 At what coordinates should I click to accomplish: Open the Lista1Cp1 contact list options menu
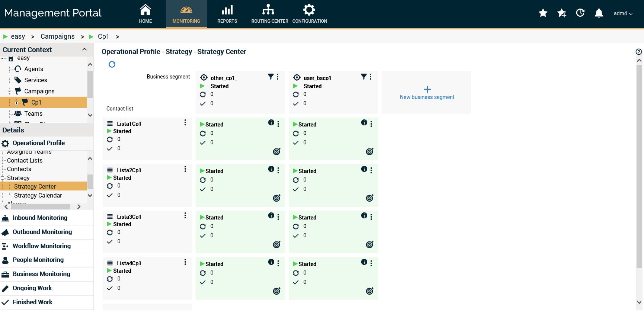click(185, 123)
